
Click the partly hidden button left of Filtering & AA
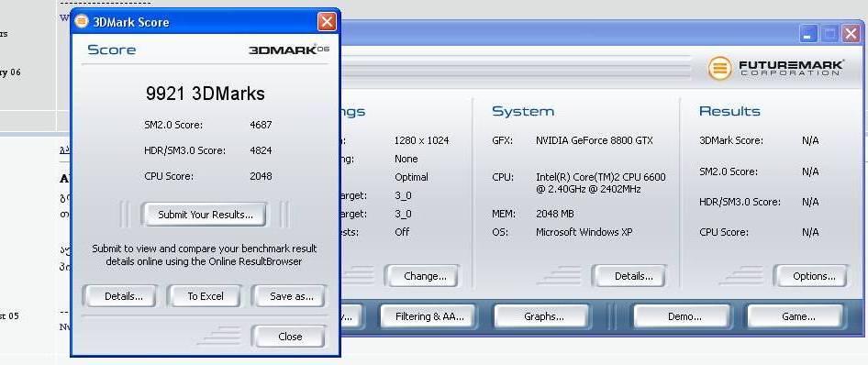pyautogui.click(x=351, y=317)
